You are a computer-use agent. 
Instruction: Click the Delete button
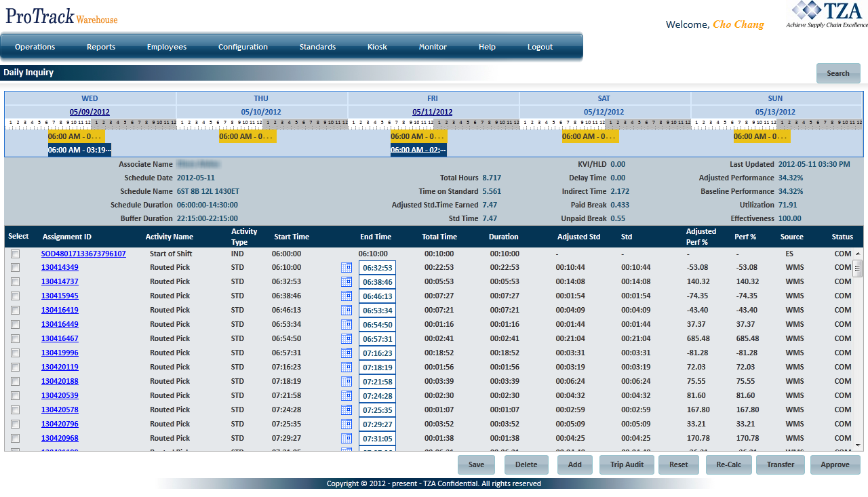pyautogui.click(x=526, y=464)
